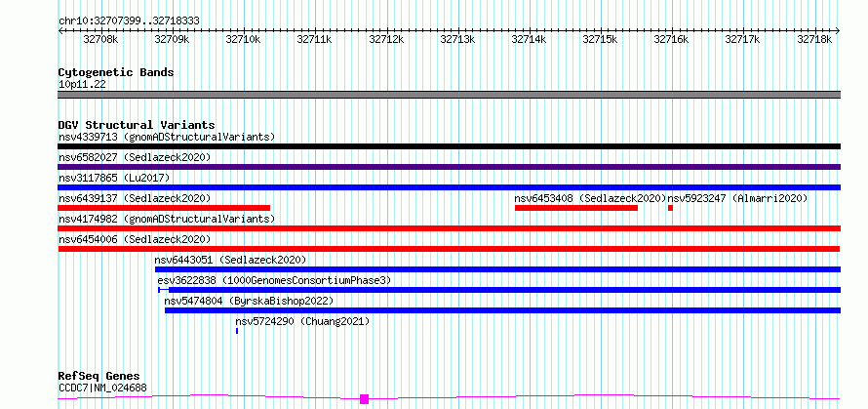Select the blue nsv6443051 variant bar

497,269
